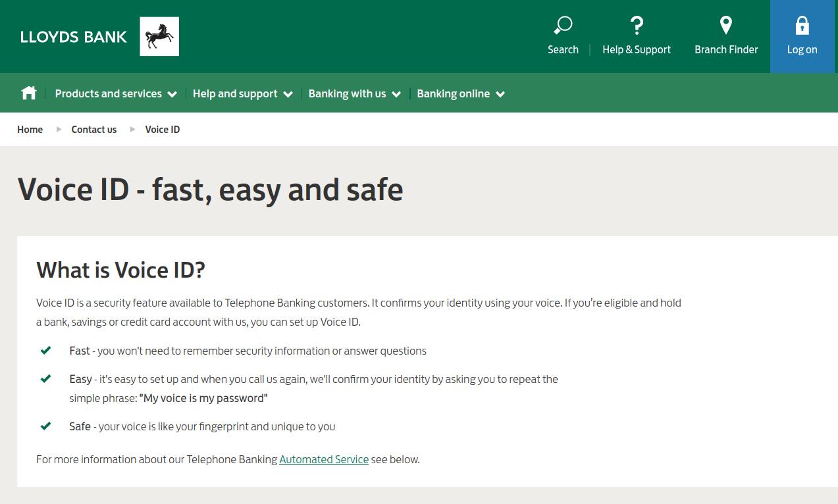This screenshot has width=838, height=504.
Task: Expand Banking online chevron
Action: coord(500,94)
